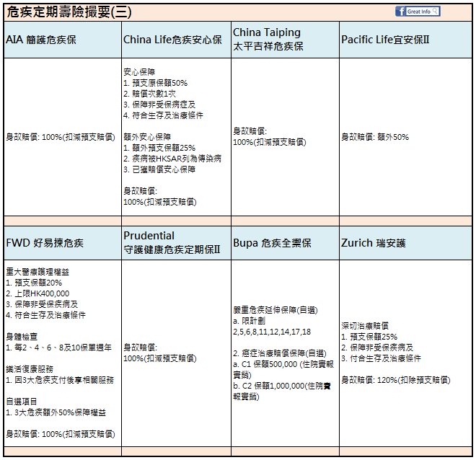Image resolution: width=476 pixels, height=460 pixels.
Task: Click Prudential's 身故賠償: label
Action: pyautogui.click(x=141, y=348)
